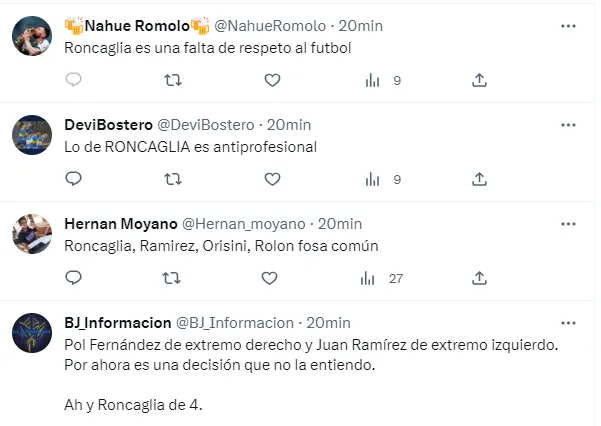Share Hernan Moyano's tweet
The image size is (601, 426).
[479, 278]
